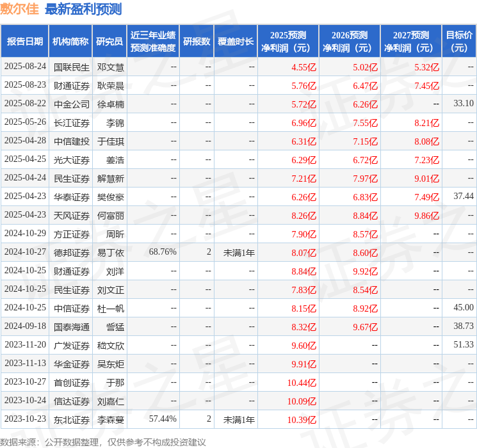Click institution 天风证券
This screenshot has height=448, width=477.
pyautogui.click(x=72, y=216)
